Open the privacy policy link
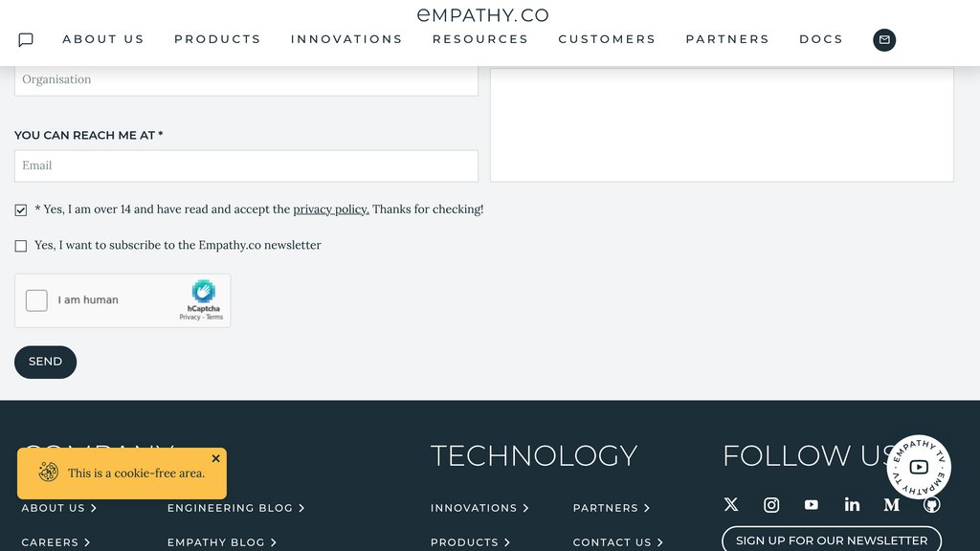Viewport: 980px width, 551px height. coord(330,209)
